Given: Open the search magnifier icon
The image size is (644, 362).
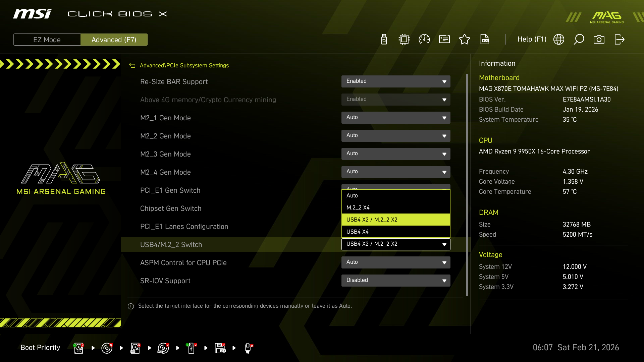Looking at the screenshot, I should 579,40.
